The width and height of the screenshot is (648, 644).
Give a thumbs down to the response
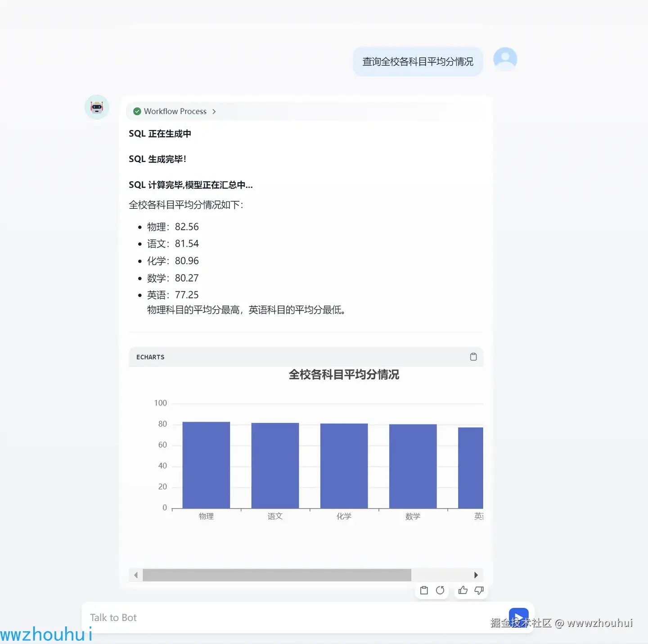(479, 590)
